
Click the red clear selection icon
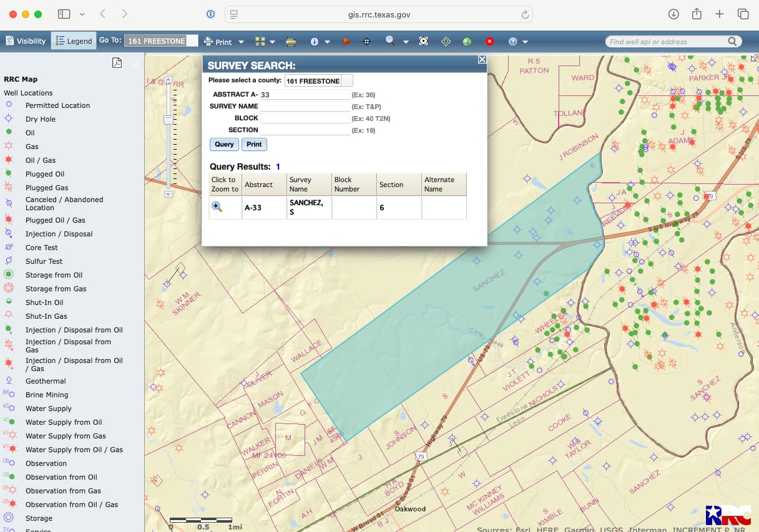pyautogui.click(x=489, y=42)
